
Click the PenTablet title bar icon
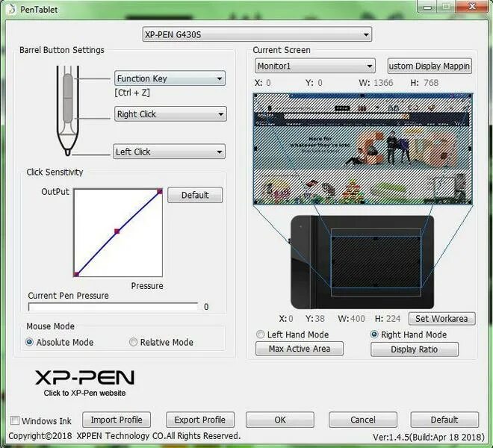11,10
